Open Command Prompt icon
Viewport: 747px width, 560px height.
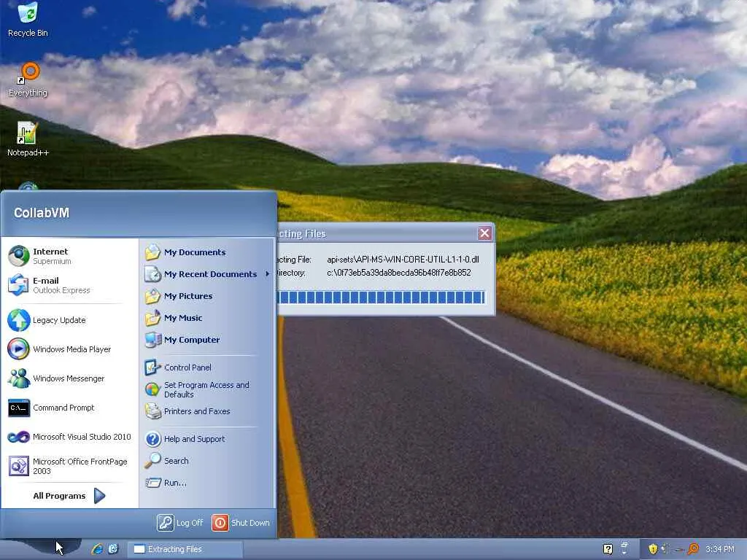click(18, 408)
